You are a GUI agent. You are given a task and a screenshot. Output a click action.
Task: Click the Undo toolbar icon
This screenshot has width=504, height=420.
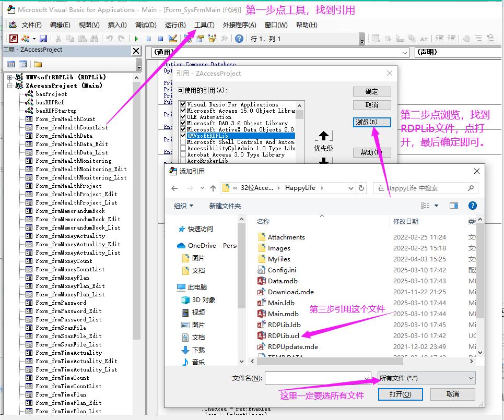point(110,39)
